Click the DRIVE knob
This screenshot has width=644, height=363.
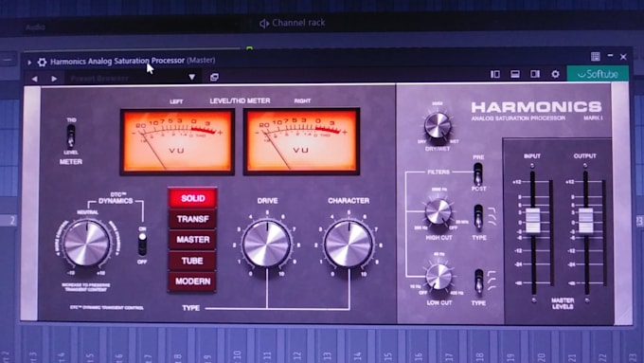click(x=266, y=244)
